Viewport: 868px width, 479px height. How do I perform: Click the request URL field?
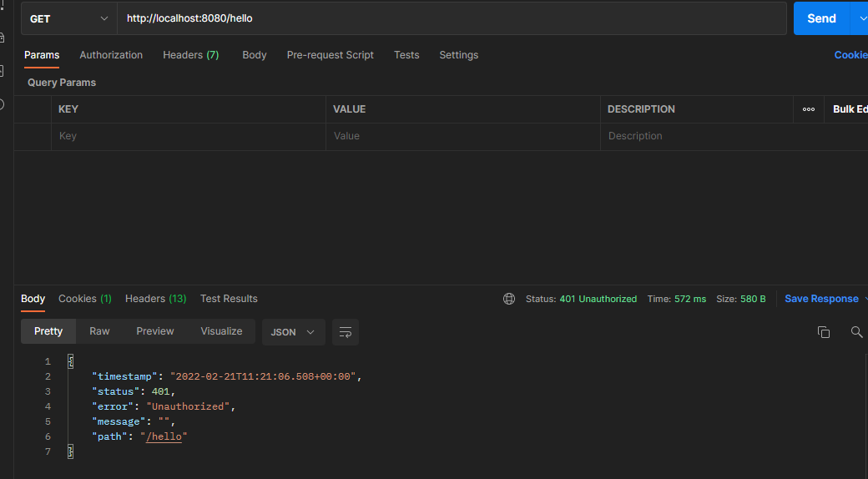point(452,18)
